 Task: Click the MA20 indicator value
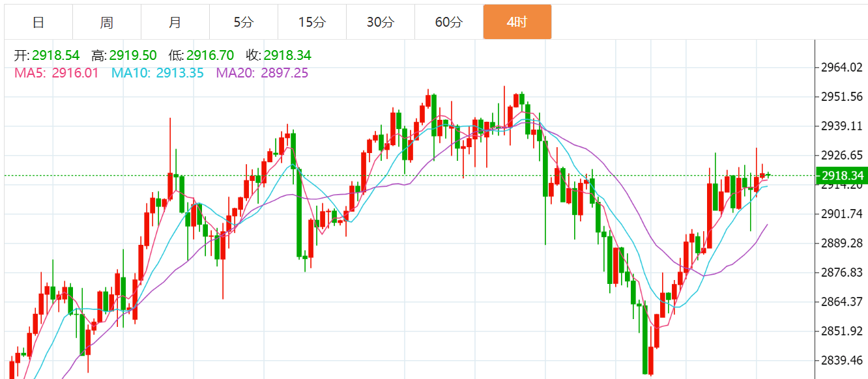coord(285,73)
